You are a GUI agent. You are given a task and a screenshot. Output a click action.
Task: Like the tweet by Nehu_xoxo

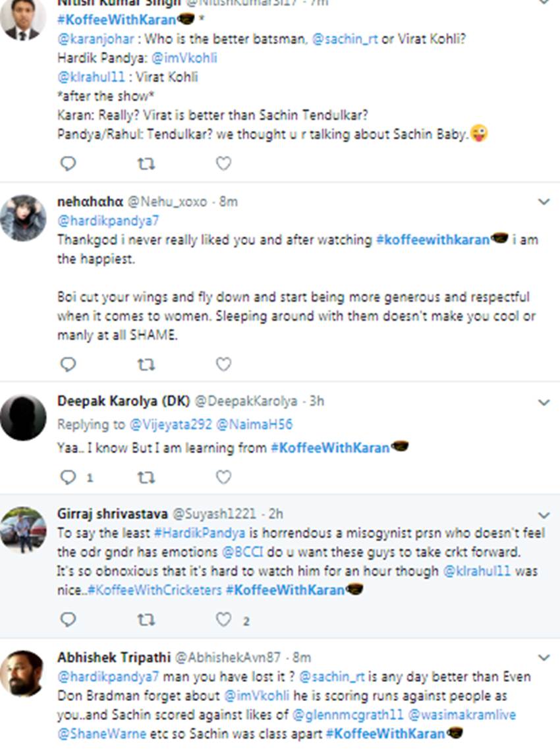pos(224,363)
